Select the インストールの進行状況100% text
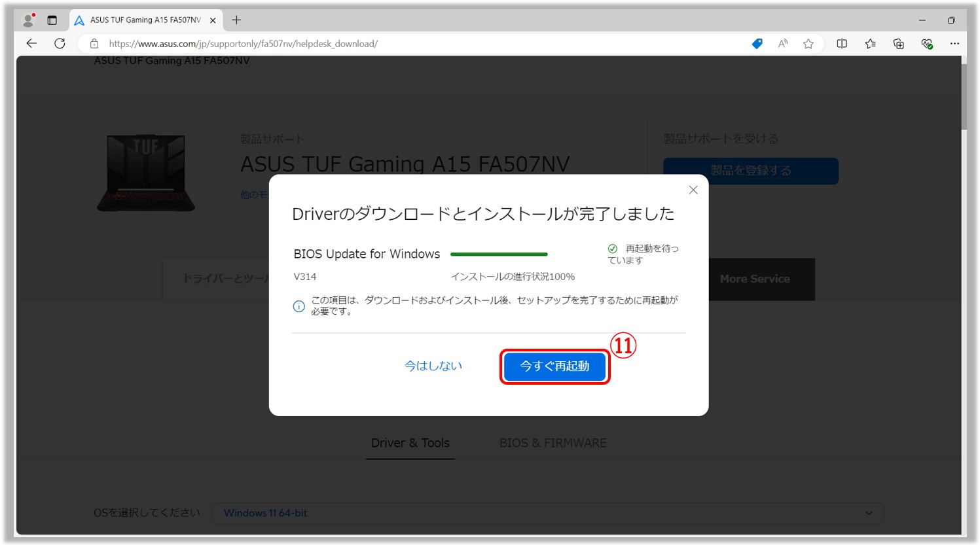Screen dimensions: 980x545 pos(513,277)
